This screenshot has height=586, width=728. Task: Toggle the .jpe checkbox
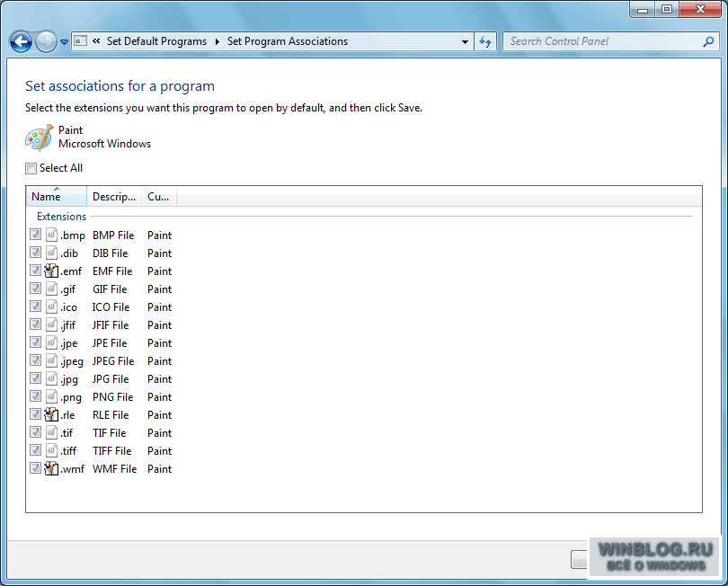35,342
